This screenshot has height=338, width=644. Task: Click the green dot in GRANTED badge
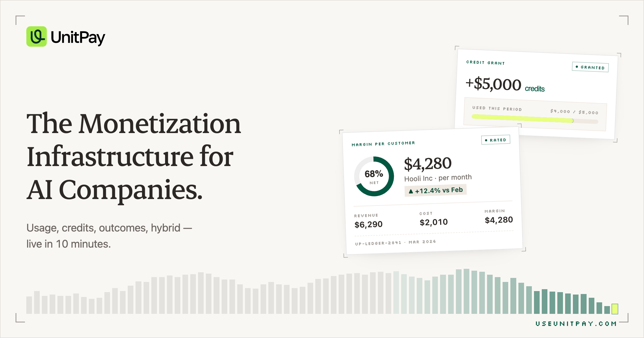[x=577, y=67]
